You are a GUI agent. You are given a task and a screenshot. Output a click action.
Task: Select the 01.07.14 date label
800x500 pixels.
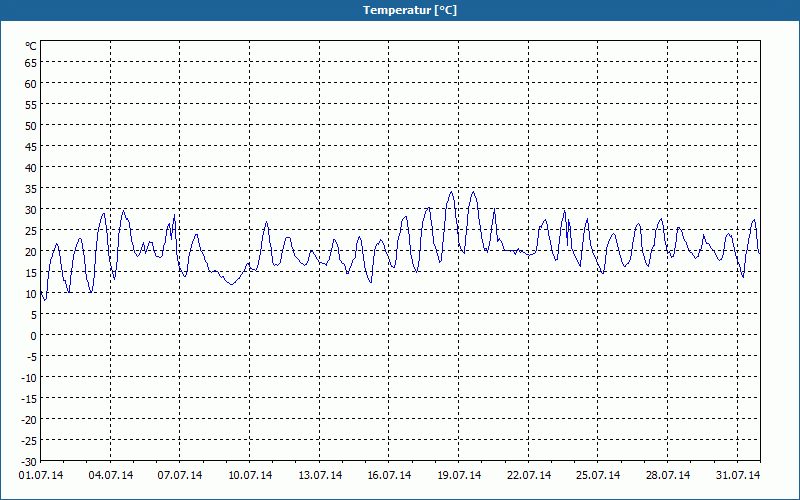[x=41, y=476]
